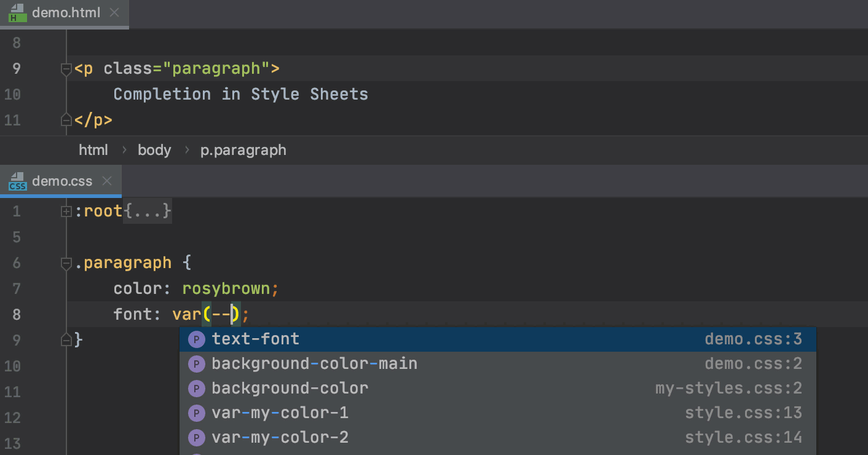Image resolution: width=868 pixels, height=455 pixels.
Task: Click the property icon on the partially visible bottom suggestion
Action: 196,453
